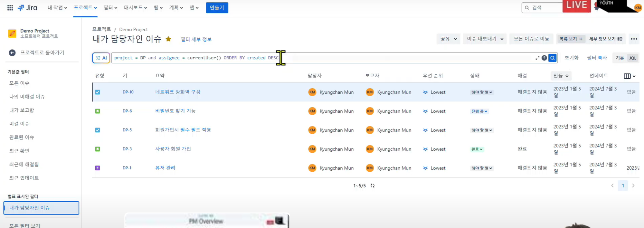Click in the JQL query input field

322,58
